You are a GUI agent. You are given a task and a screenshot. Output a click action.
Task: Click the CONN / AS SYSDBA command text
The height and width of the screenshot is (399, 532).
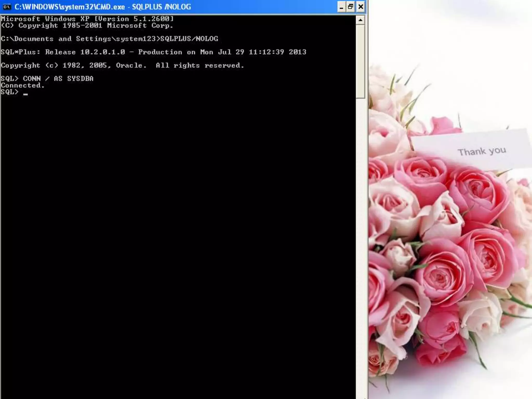coord(58,79)
